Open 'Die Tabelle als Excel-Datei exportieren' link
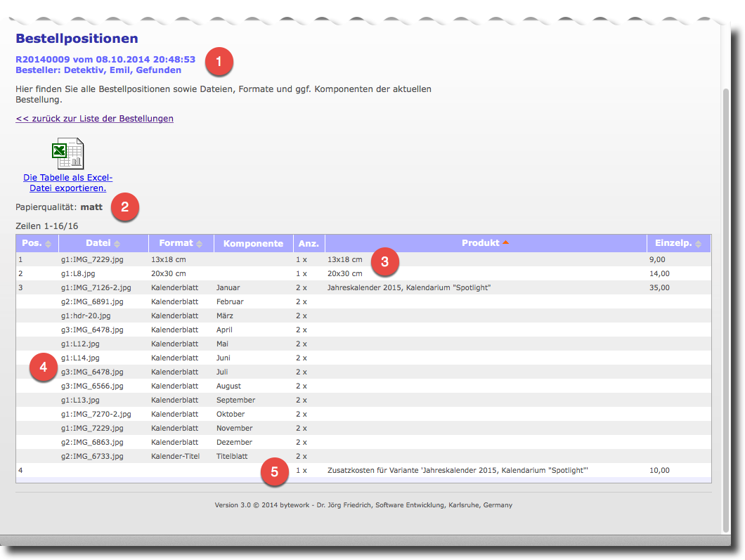745x560 pixels. (x=67, y=183)
